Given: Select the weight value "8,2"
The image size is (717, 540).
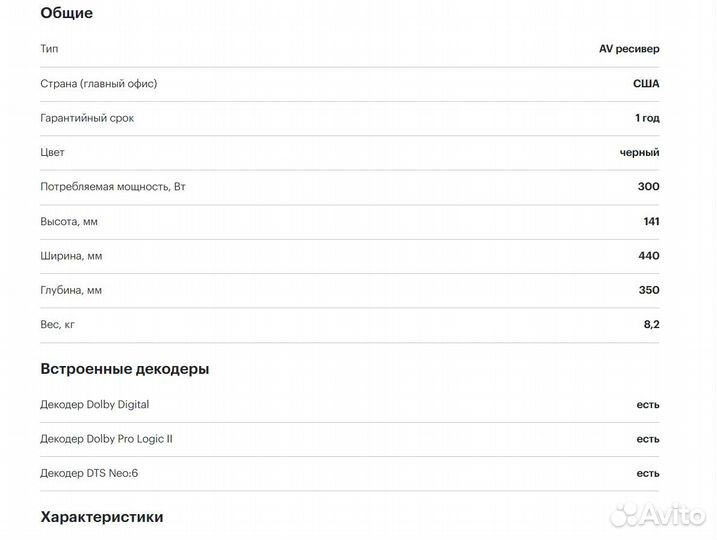Looking at the screenshot, I should pos(651,325).
